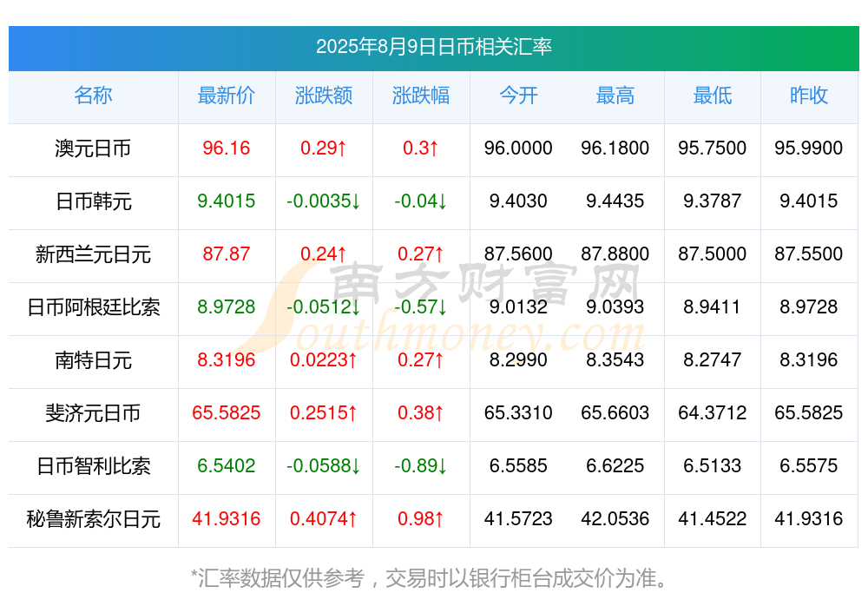Click the change amount '0.2515↑'

pyautogui.click(x=323, y=412)
